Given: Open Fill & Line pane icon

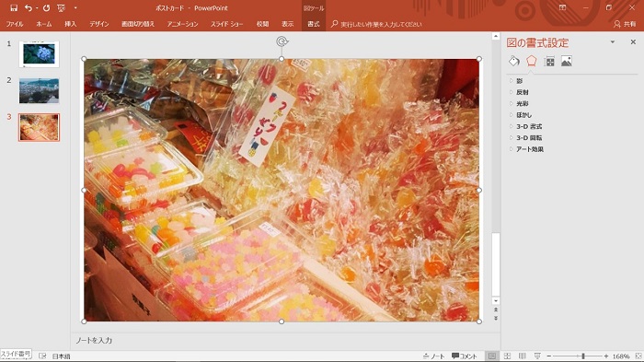Looking at the screenshot, I should click(514, 62).
